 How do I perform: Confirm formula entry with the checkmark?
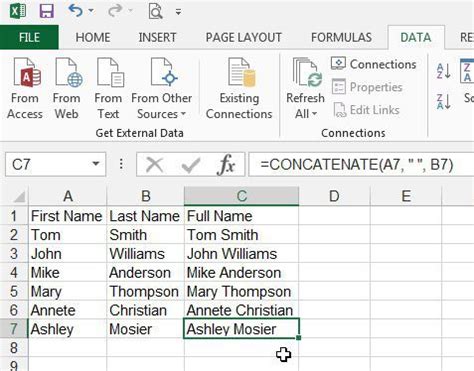pos(191,164)
